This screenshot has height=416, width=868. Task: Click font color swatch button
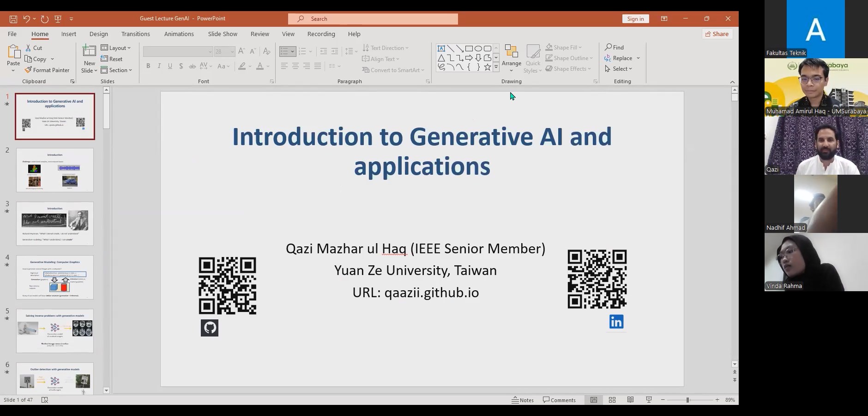point(260,66)
